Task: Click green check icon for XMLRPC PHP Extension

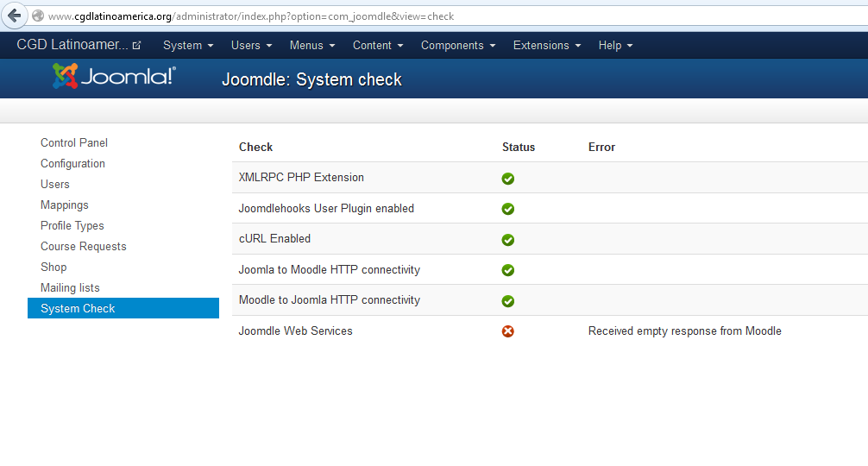Action: tap(508, 179)
